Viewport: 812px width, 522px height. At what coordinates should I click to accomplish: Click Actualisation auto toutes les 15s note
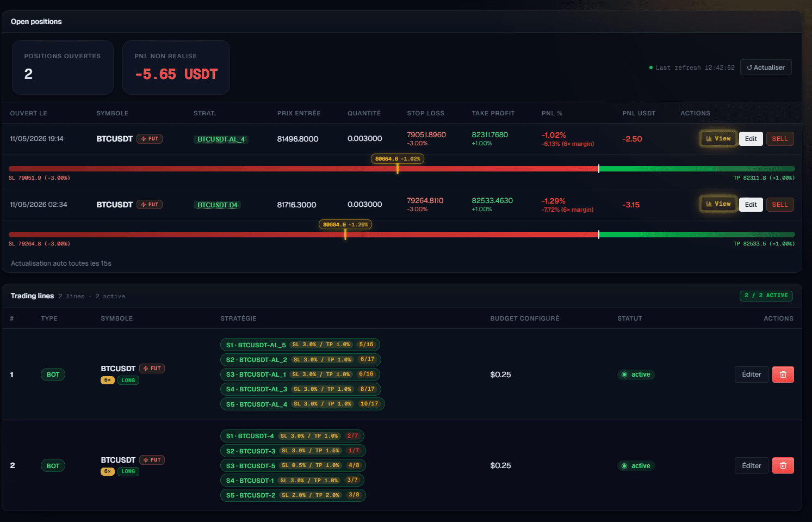(x=61, y=263)
